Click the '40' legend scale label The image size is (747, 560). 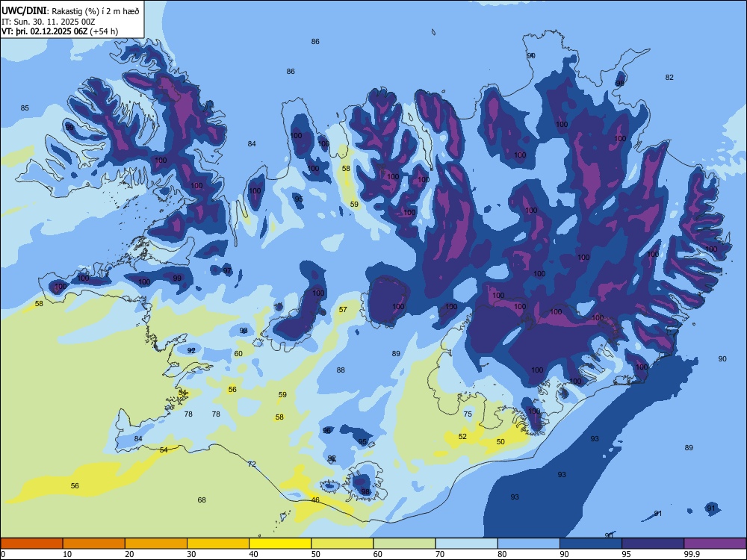pos(254,554)
